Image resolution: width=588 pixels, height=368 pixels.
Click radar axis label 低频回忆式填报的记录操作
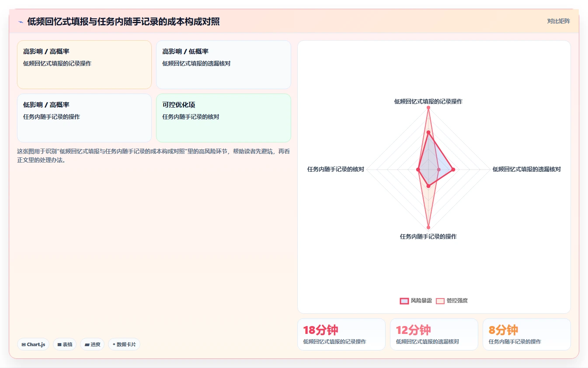(428, 101)
